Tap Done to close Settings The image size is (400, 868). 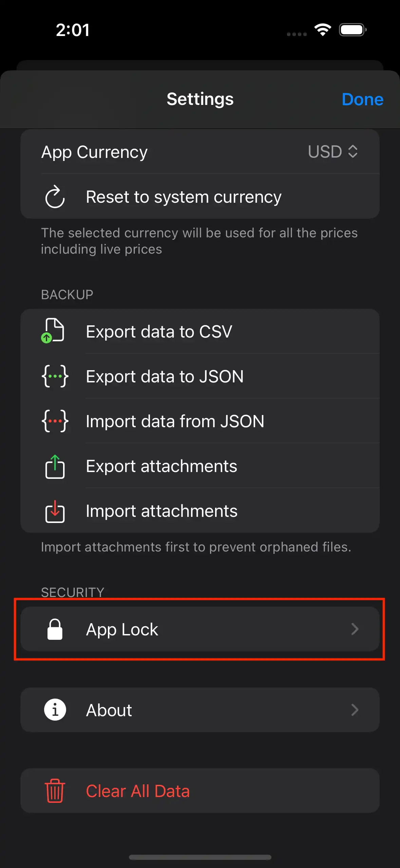point(362,99)
